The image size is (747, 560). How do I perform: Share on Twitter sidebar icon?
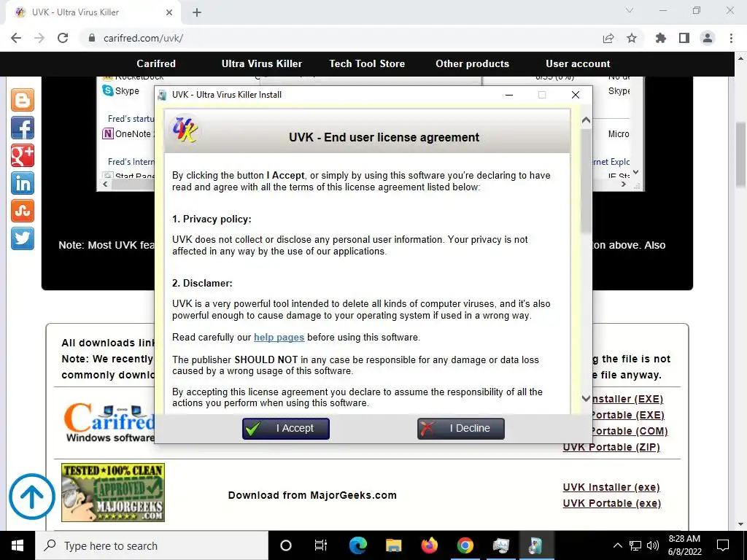click(x=23, y=238)
